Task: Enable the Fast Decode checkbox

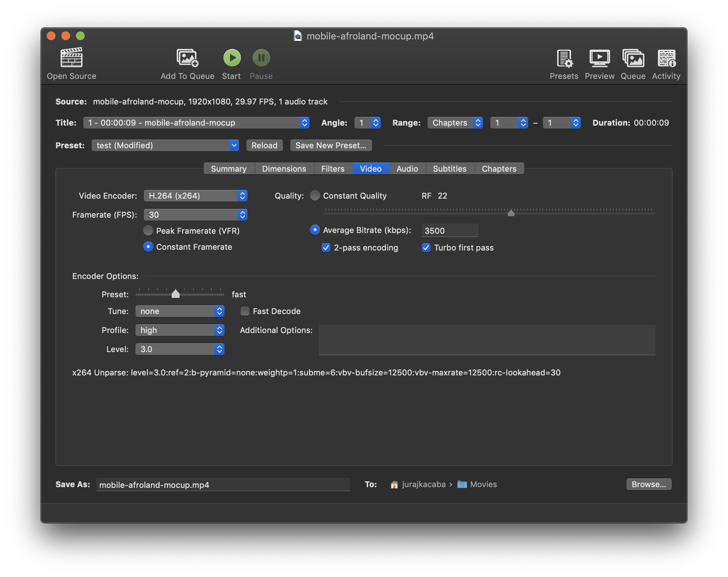Action: pyautogui.click(x=245, y=311)
